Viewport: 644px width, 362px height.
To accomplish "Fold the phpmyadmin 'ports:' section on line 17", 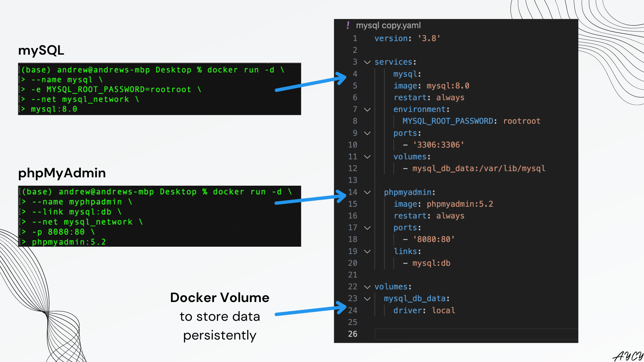I will coord(367,228).
